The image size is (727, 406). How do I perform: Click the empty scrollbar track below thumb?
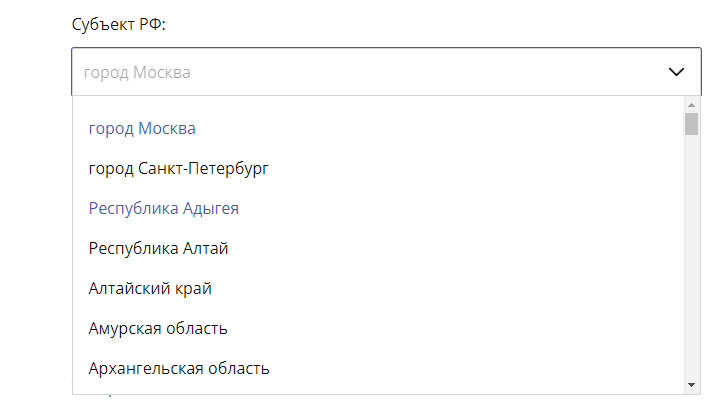click(x=691, y=260)
